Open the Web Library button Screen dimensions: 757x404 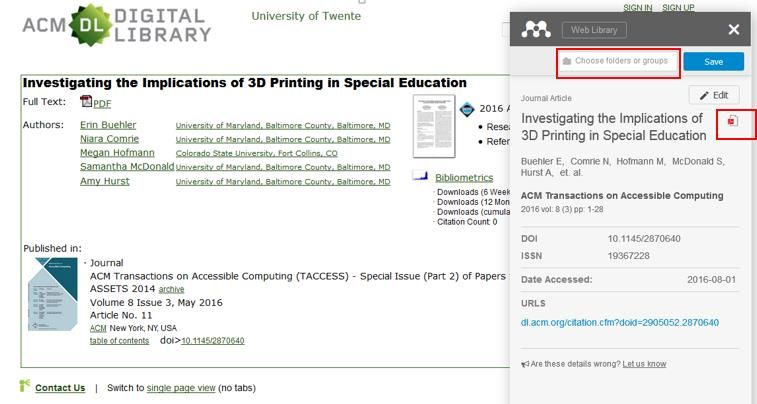[594, 30]
